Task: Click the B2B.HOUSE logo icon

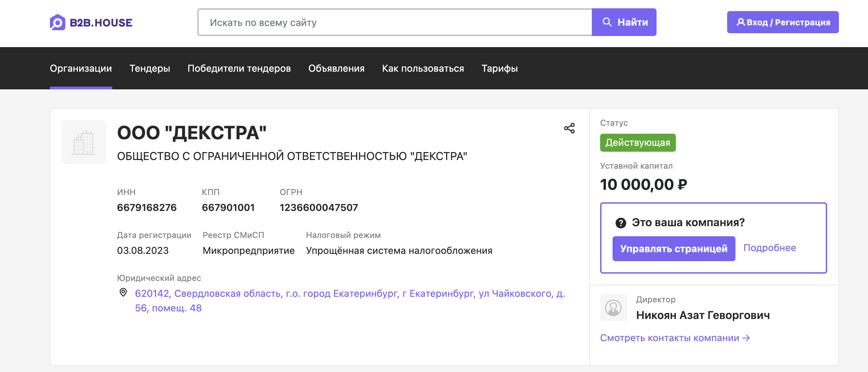Action: click(57, 23)
